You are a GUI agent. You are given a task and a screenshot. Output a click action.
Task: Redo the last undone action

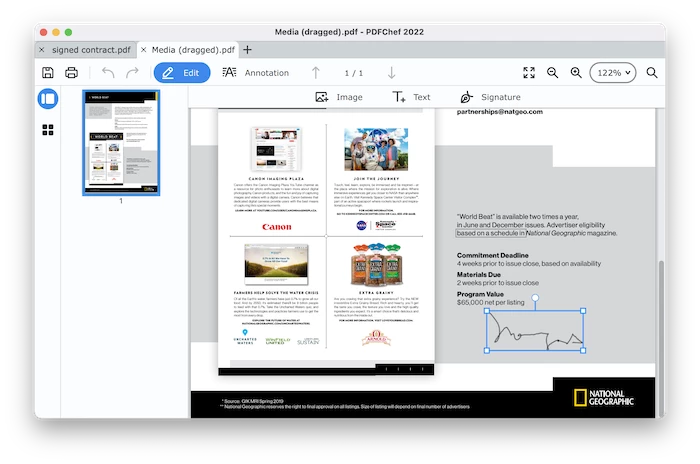[x=132, y=72]
